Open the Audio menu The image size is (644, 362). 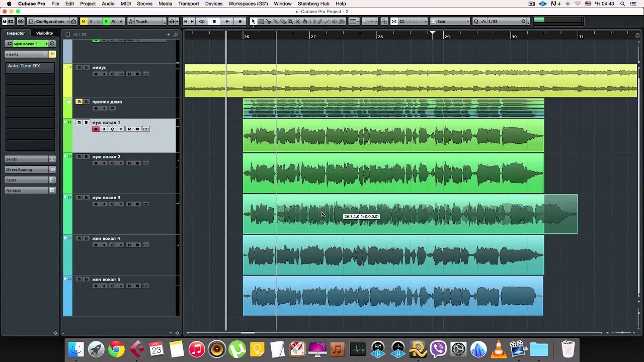coord(108,4)
